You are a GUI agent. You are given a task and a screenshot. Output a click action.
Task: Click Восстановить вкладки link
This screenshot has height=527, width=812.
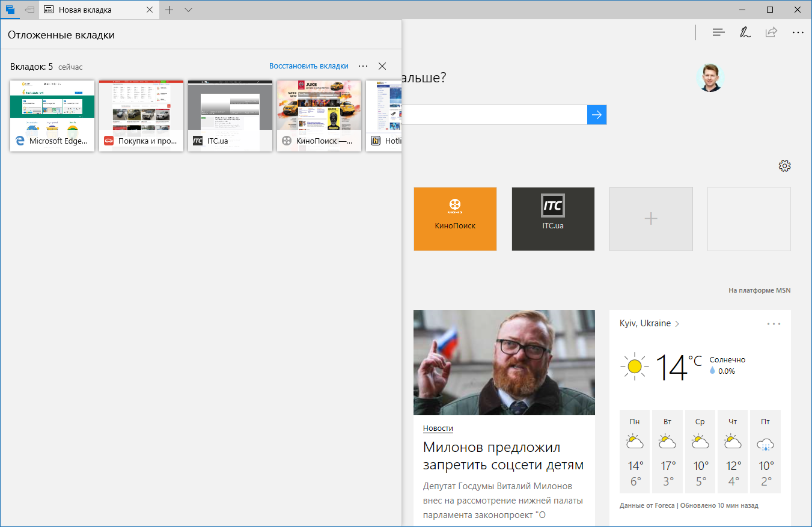[x=308, y=66]
